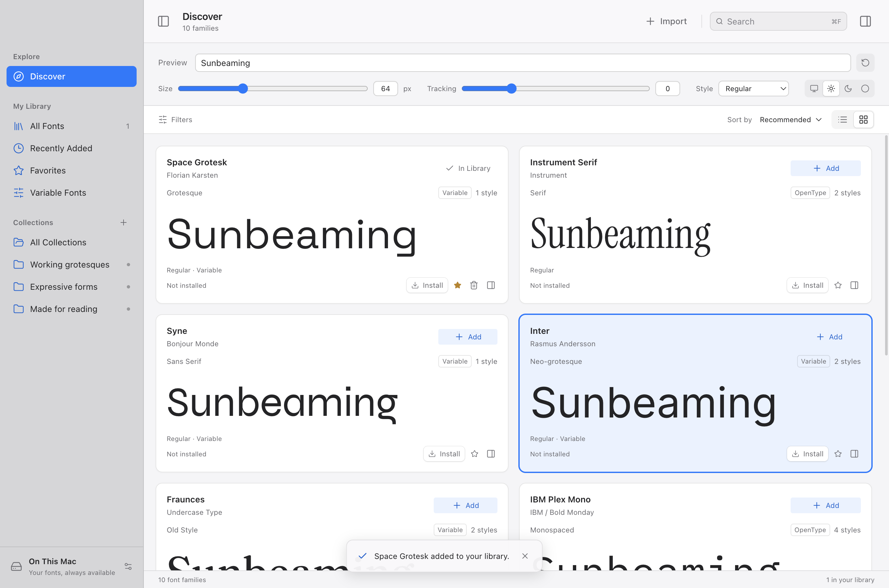
Task: Install the Inter font
Action: pos(807,454)
